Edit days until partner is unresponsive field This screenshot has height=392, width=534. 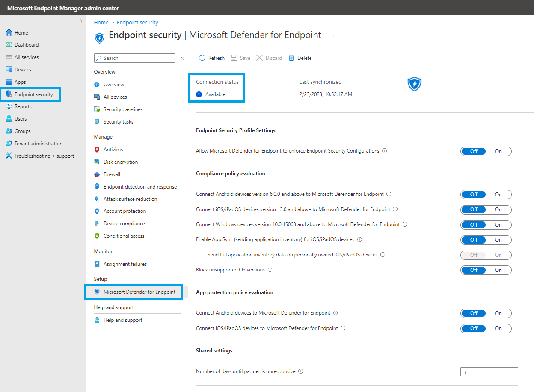[489, 371]
